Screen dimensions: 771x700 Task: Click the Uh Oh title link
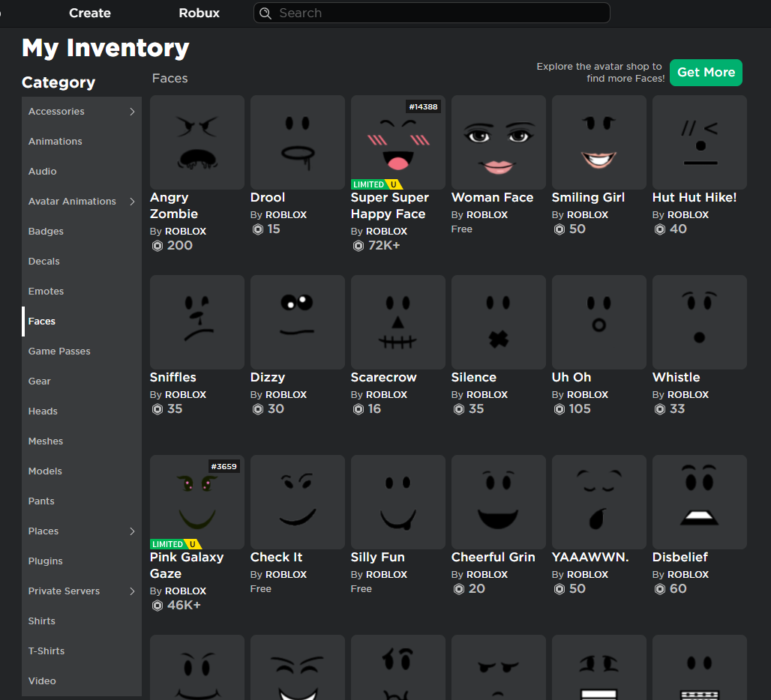pyautogui.click(x=571, y=377)
